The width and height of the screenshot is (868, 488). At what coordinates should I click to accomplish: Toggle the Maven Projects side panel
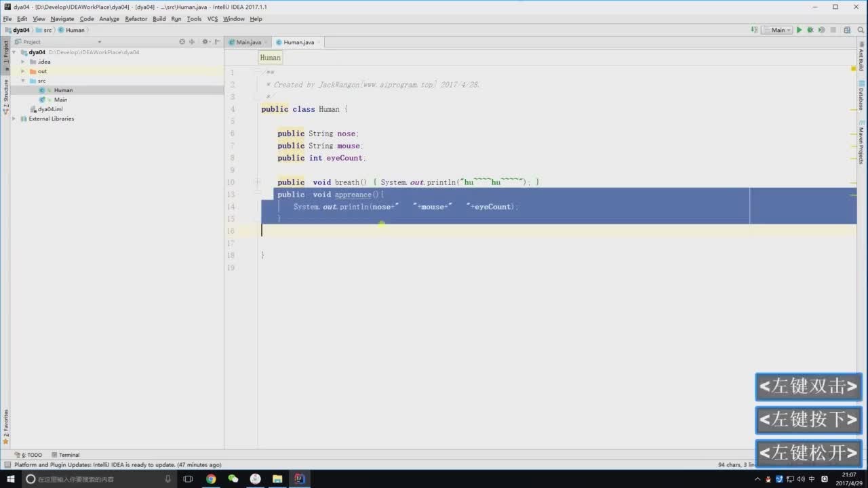coord(861,143)
